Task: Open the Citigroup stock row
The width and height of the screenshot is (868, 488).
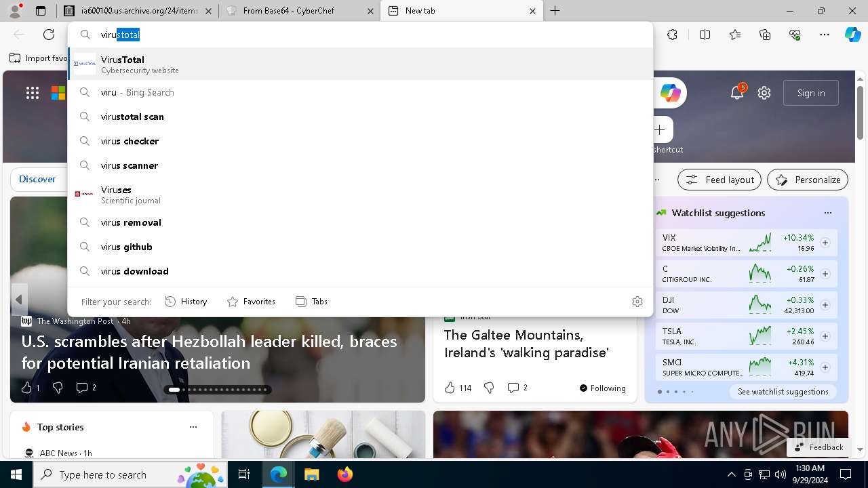Action: pyautogui.click(x=747, y=274)
